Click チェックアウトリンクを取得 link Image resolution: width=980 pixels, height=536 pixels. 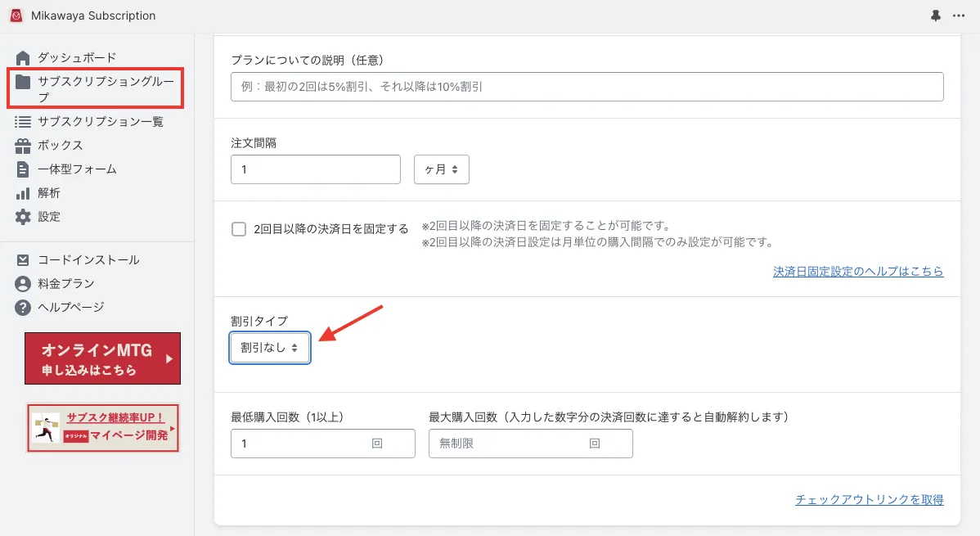pyautogui.click(x=870, y=500)
